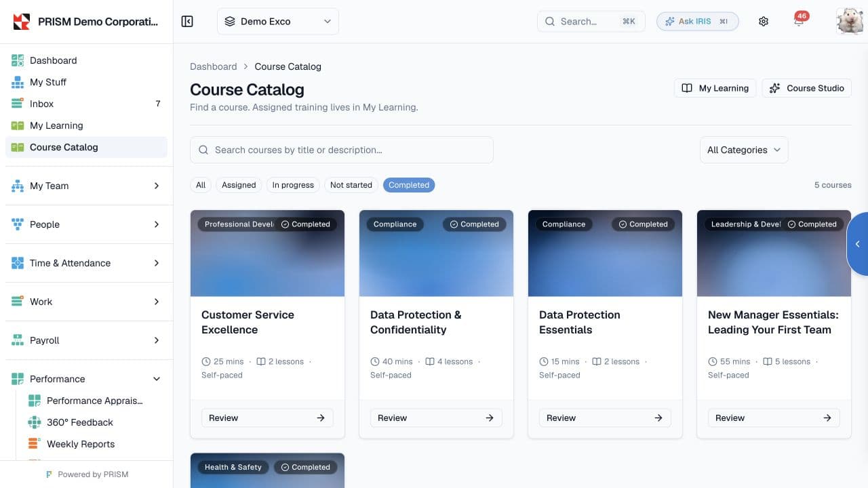Viewport: 868px width, 488px height.
Task: Click the Inbox unread count 7
Action: point(158,104)
